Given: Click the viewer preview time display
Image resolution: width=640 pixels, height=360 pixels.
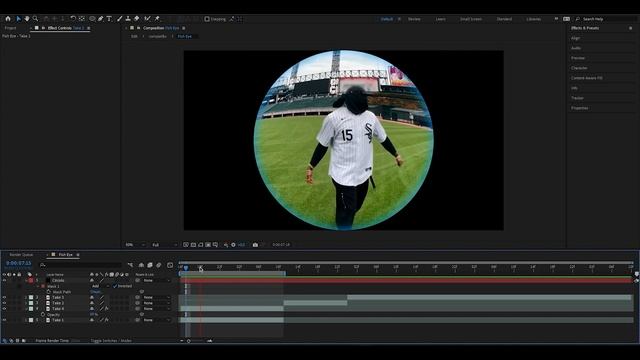Looking at the screenshot, I should (x=281, y=245).
